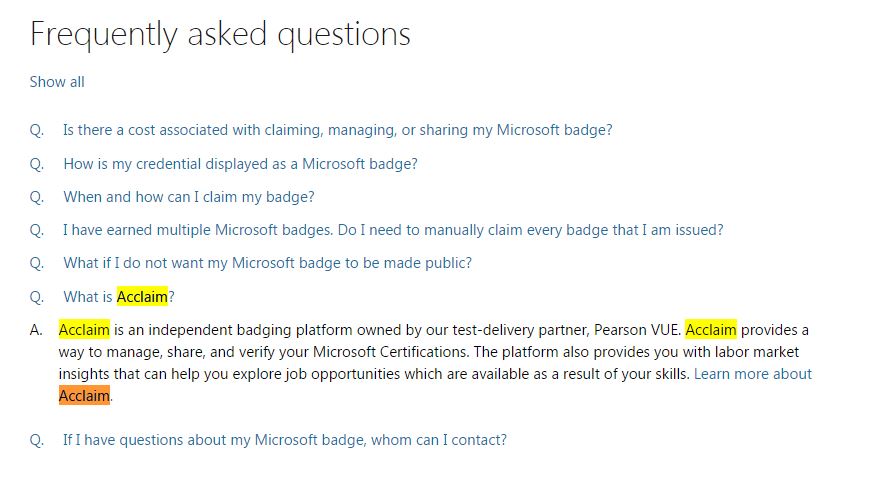Click the orange-highlighted Acclaim word
The width and height of the screenshot is (886, 492).
click(x=84, y=396)
